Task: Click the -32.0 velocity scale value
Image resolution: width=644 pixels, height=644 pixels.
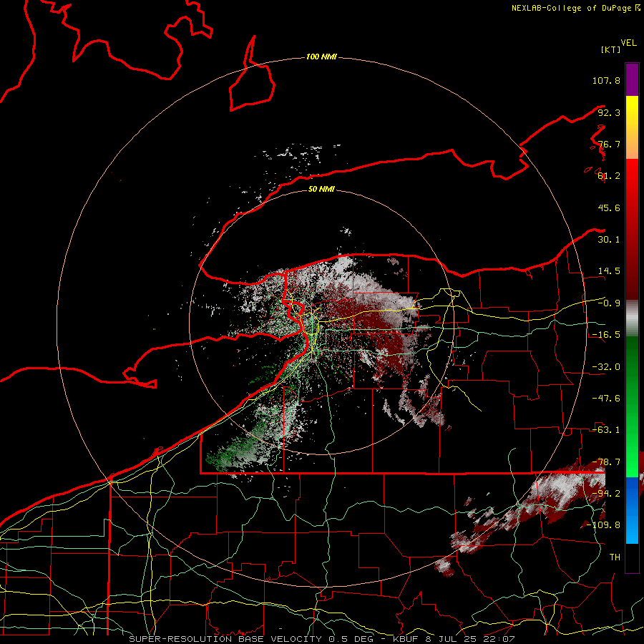Action: [606, 367]
